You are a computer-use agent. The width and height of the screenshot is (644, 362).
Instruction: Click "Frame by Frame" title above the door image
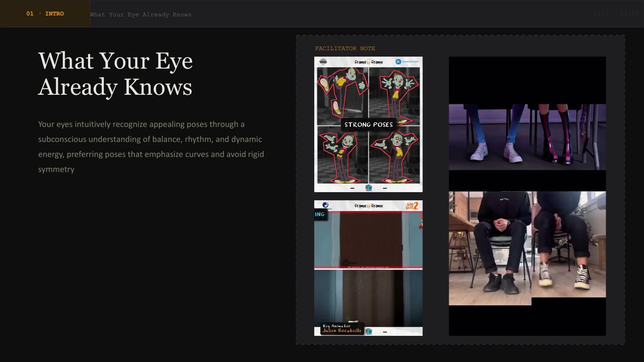(x=368, y=206)
